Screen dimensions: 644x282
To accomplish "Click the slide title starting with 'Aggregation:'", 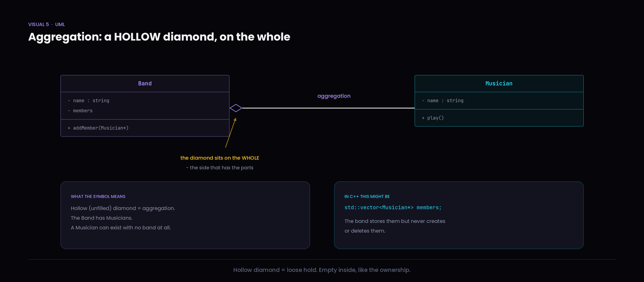I will pos(159,37).
